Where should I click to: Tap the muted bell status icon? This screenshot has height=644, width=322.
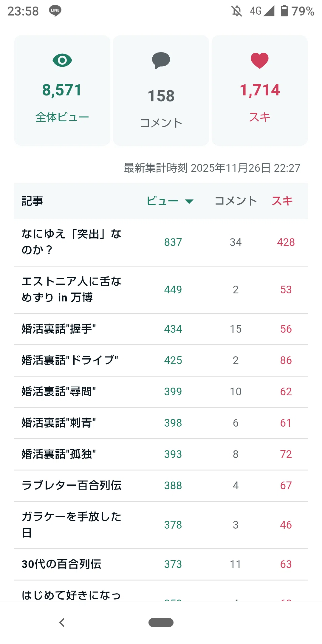(237, 11)
